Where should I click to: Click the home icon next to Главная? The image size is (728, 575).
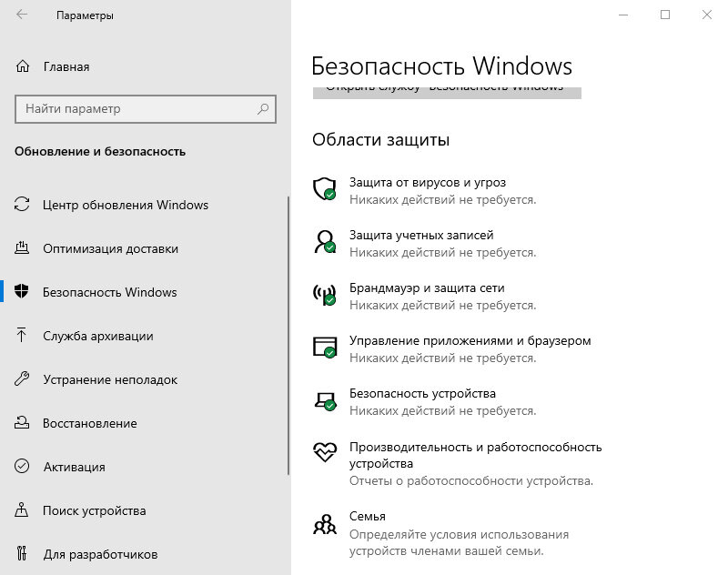point(22,66)
